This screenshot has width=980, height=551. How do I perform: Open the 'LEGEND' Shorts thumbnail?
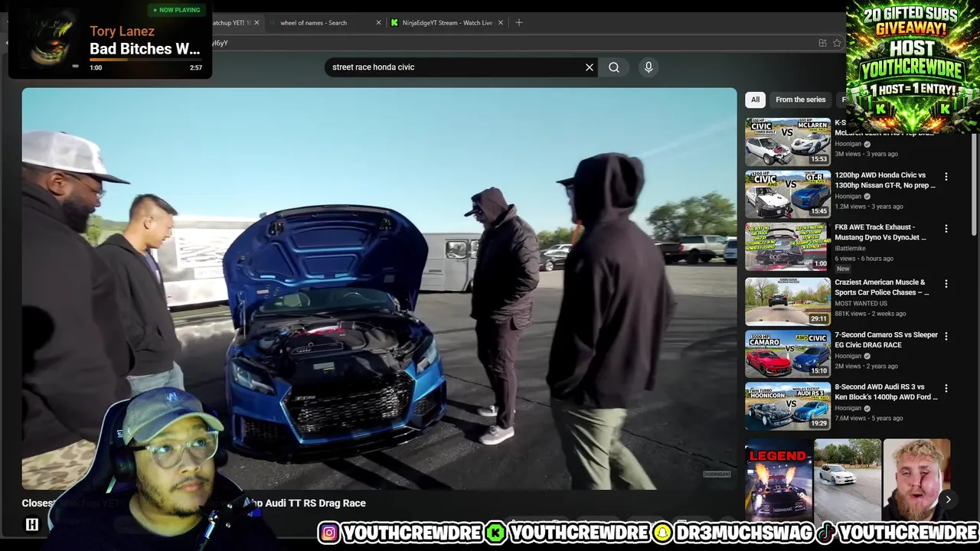click(x=779, y=480)
